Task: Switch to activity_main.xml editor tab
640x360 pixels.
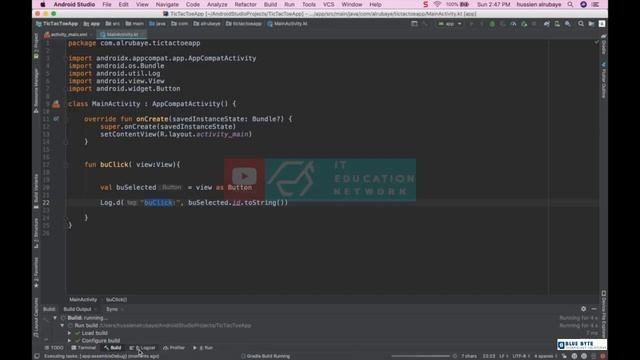Action: [67, 35]
